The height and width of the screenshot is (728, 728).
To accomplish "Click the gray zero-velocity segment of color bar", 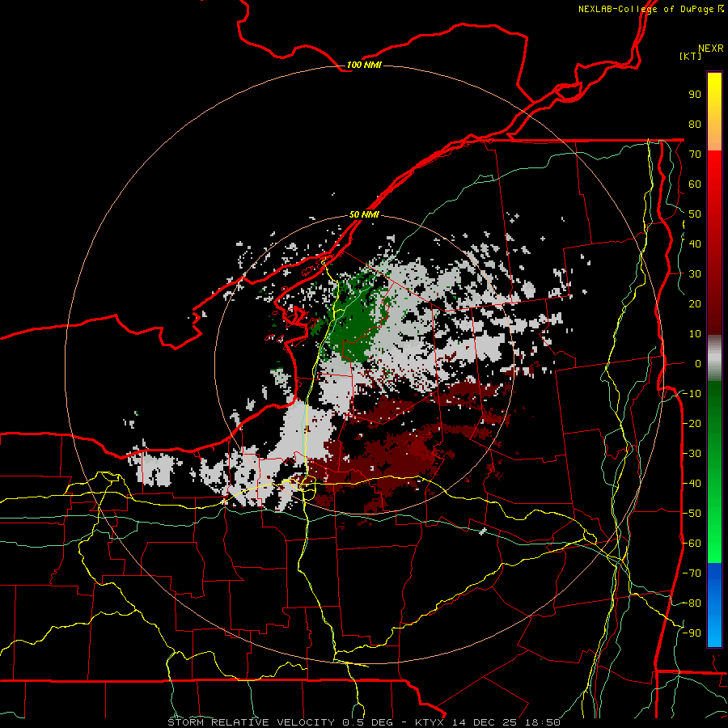I will click(714, 358).
